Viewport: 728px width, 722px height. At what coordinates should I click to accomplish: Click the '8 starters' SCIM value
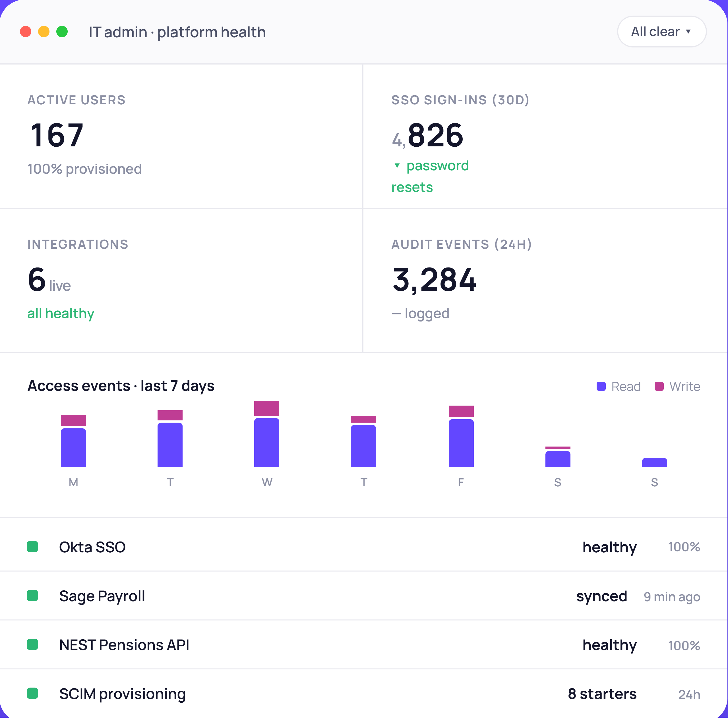[x=602, y=694]
